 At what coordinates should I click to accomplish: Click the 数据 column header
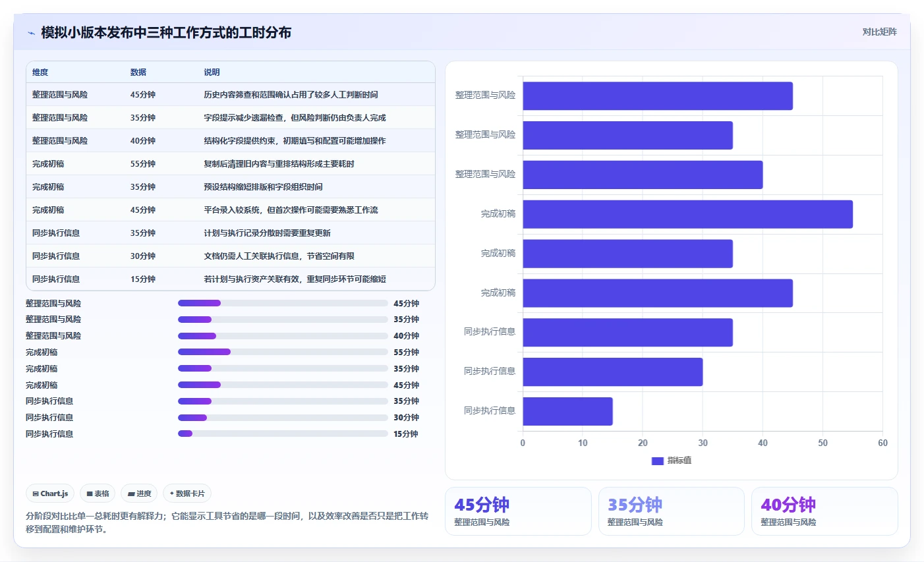coord(138,72)
